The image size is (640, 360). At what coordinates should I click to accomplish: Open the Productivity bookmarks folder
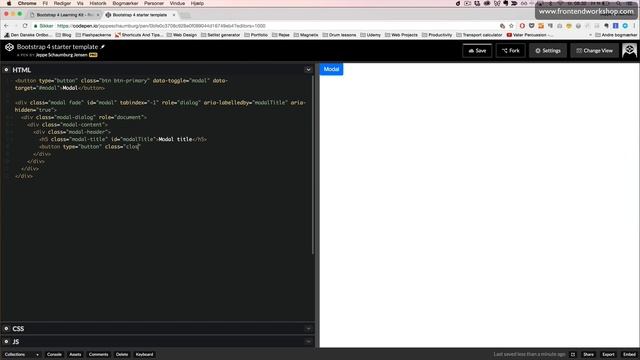(437, 35)
